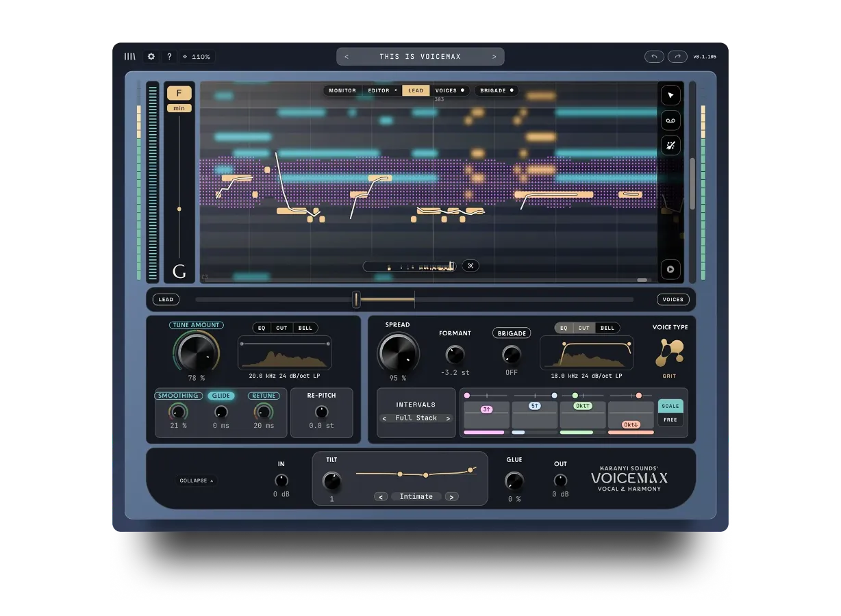This screenshot has height=616, width=841.
Task: Click the fit-to-view icon below editor
Action: (470, 266)
